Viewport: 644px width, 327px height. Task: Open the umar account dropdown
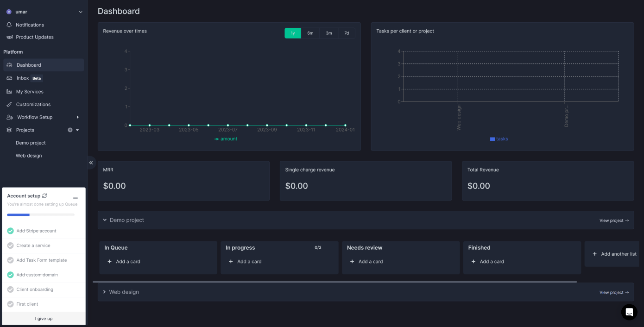(81, 12)
